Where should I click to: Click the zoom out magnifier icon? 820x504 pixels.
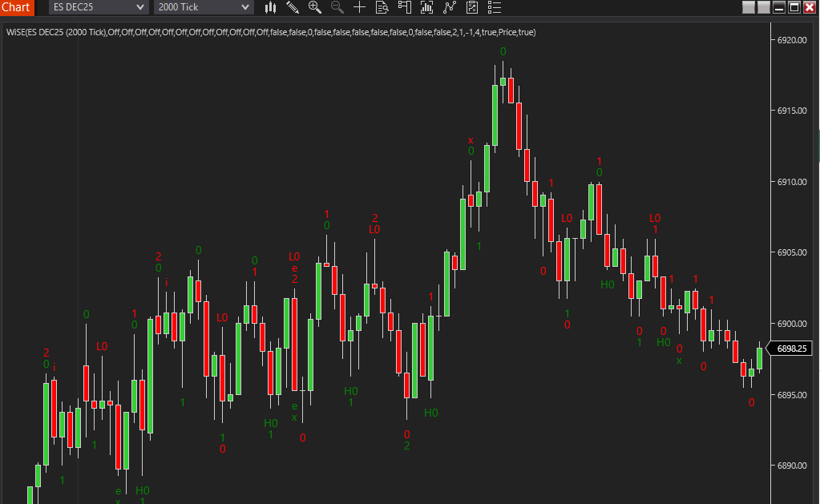(x=337, y=7)
